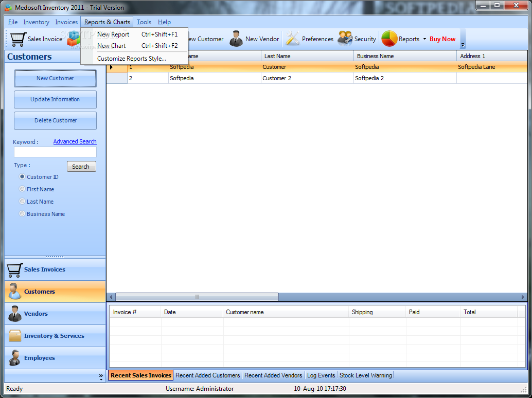Switch to Recent Sales Invoices tab

[x=140, y=375]
